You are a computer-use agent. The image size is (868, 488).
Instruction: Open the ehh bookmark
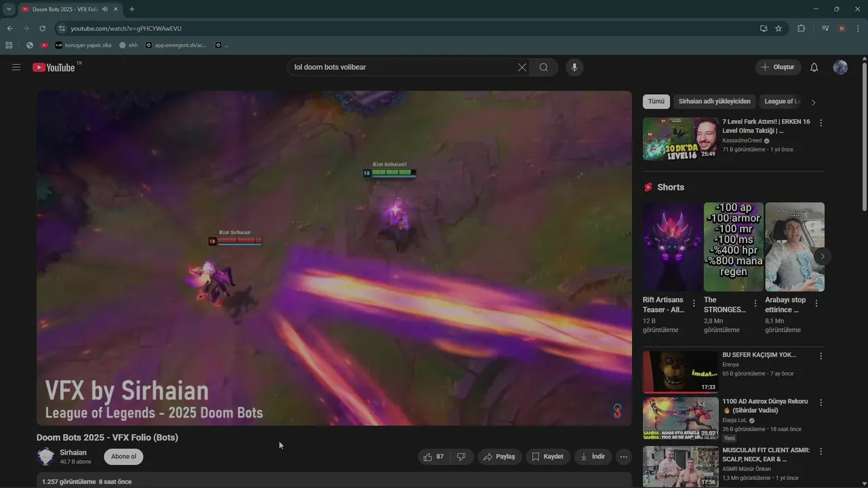click(128, 45)
